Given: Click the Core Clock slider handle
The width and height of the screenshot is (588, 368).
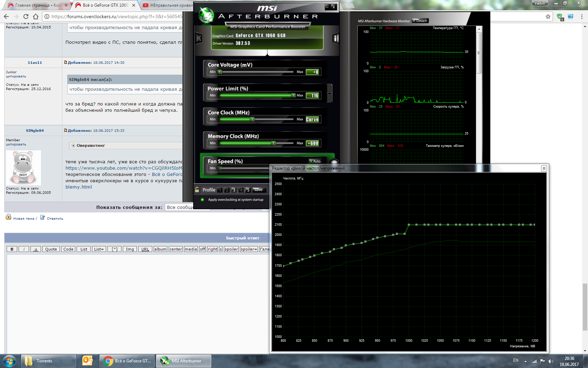Looking at the screenshot, I should tap(252, 119).
